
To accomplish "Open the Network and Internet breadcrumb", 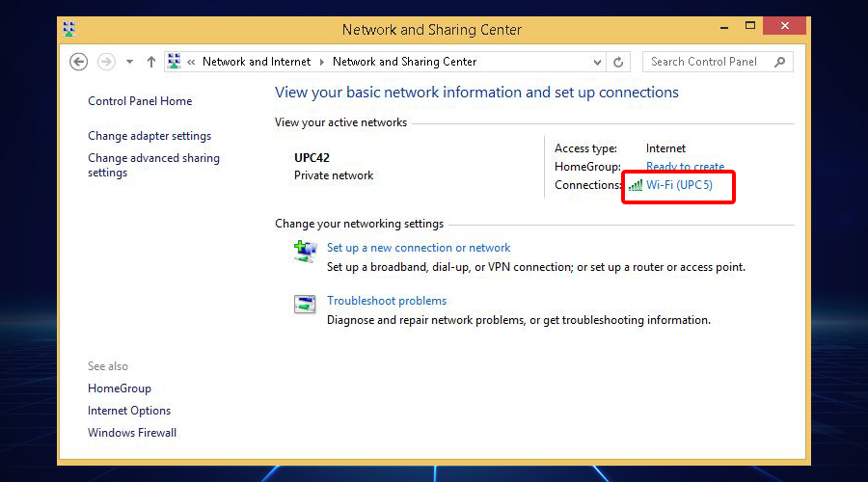I will [257, 62].
